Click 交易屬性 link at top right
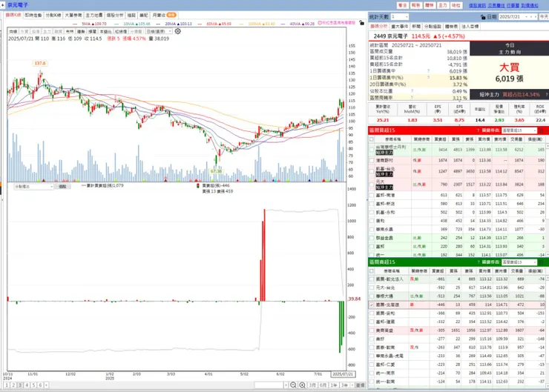The width and height of the screenshot is (549, 392). pos(496,6)
